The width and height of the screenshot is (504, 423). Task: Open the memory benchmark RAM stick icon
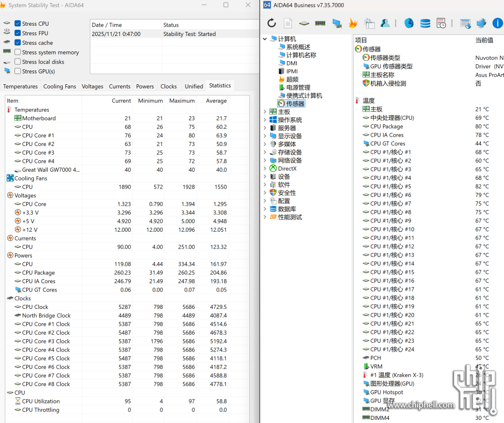(320, 23)
